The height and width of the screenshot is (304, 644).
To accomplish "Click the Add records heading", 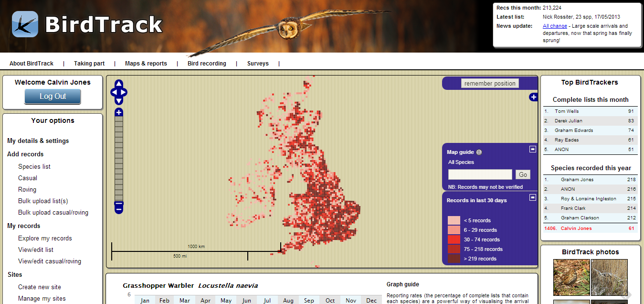I will (x=25, y=154).
